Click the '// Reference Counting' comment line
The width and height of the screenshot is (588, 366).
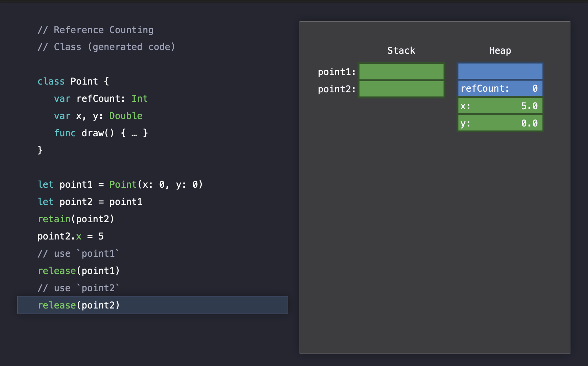95,30
